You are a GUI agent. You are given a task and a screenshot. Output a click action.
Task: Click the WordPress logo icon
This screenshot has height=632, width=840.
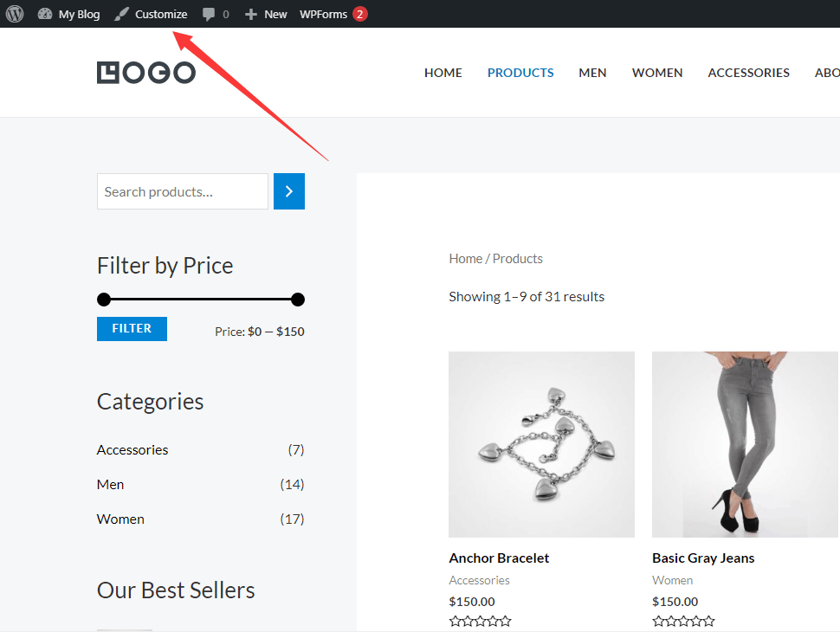pyautogui.click(x=15, y=14)
